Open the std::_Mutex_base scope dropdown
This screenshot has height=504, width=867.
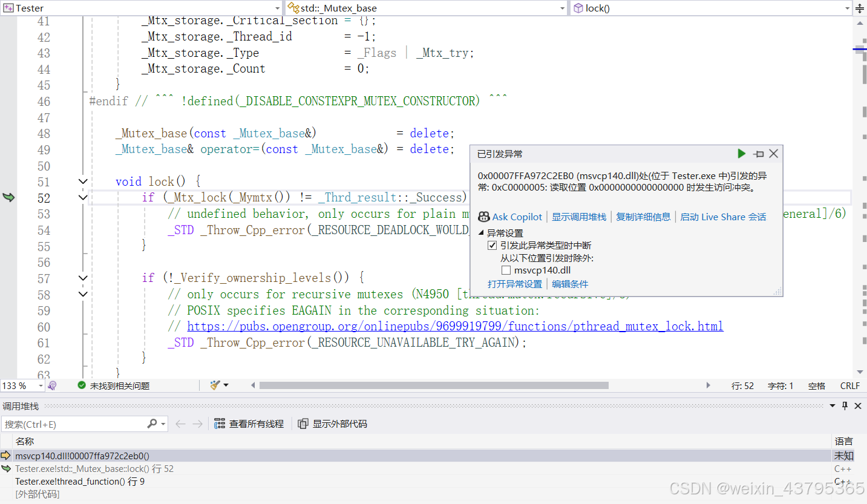[563, 8]
